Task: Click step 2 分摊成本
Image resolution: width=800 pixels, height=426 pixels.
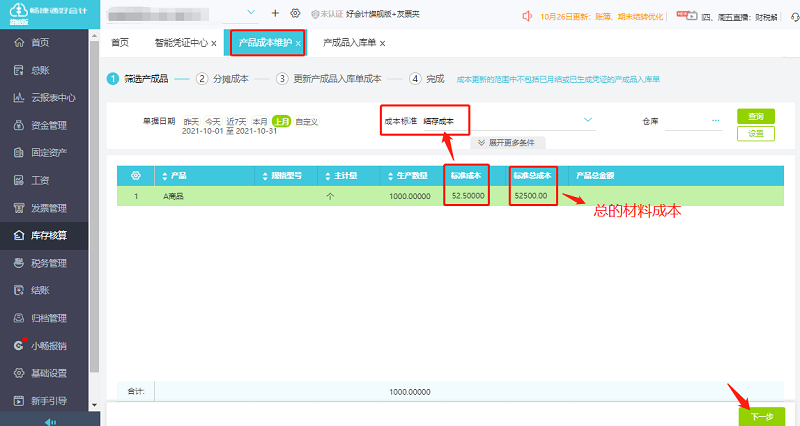Action: 222,79
